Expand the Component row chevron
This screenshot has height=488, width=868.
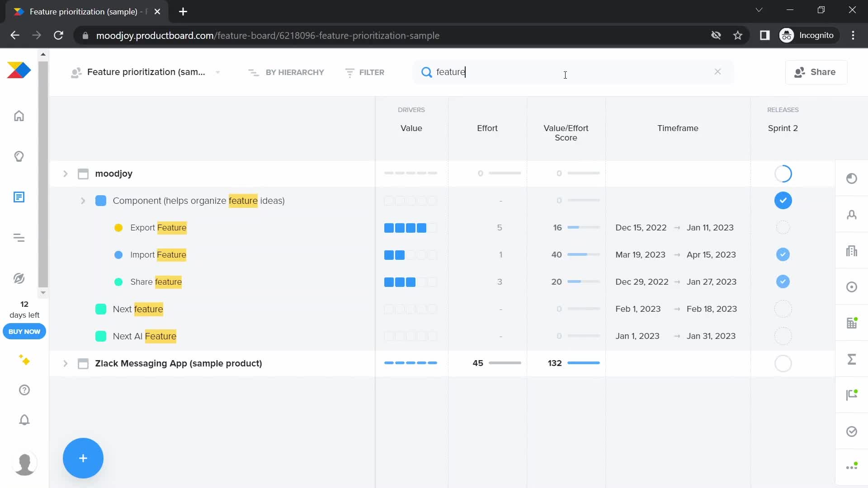point(83,201)
